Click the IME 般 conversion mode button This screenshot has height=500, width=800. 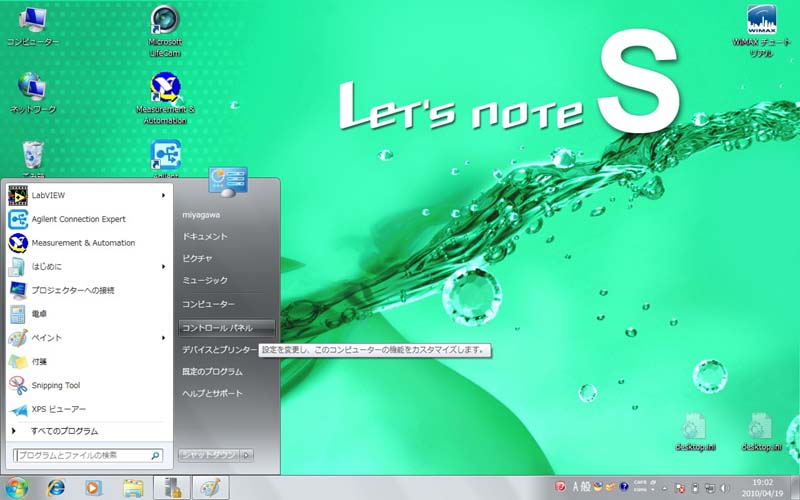(x=585, y=487)
